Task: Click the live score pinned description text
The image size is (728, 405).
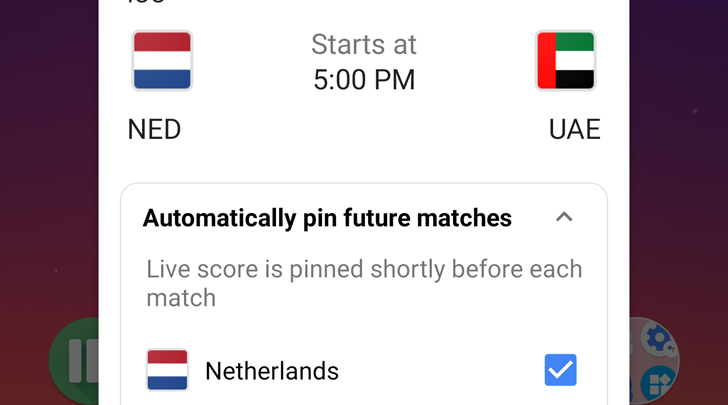Action: point(364,283)
